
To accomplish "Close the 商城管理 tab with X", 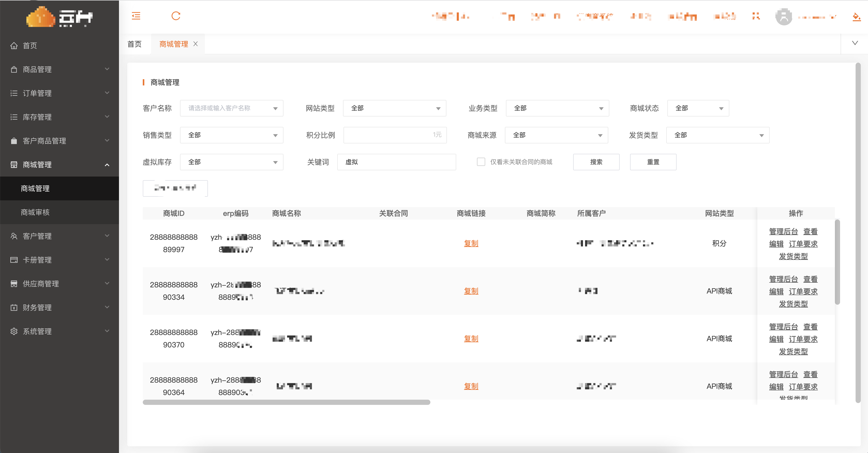I will pyautogui.click(x=196, y=44).
